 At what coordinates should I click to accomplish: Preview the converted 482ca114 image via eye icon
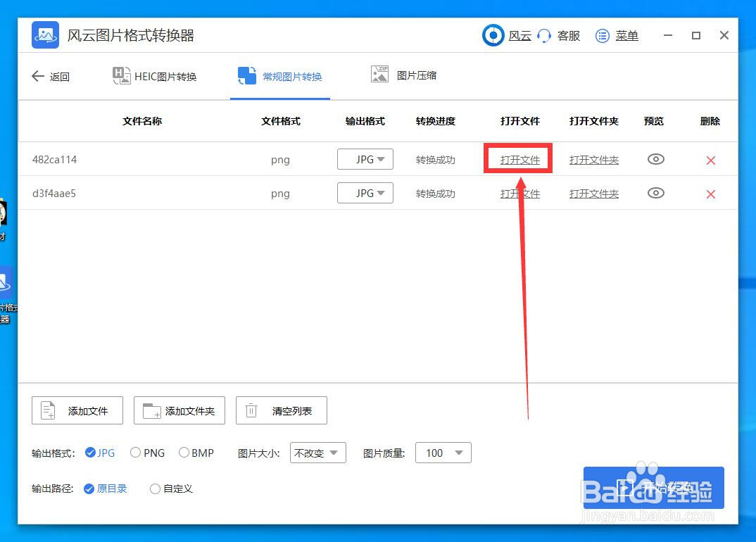[x=655, y=160]
